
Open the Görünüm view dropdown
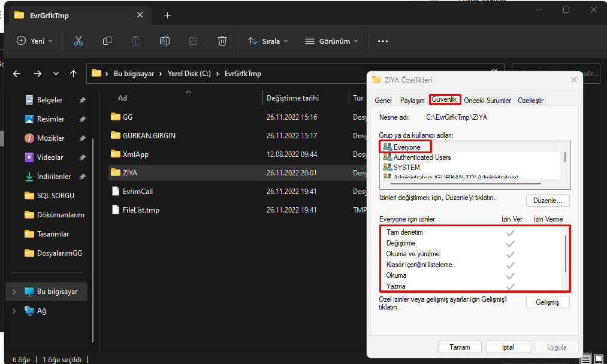[x=331, y=41]
